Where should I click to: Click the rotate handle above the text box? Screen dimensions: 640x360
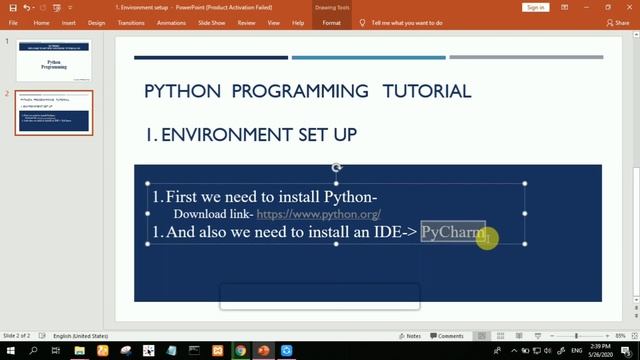pos(336,167)
